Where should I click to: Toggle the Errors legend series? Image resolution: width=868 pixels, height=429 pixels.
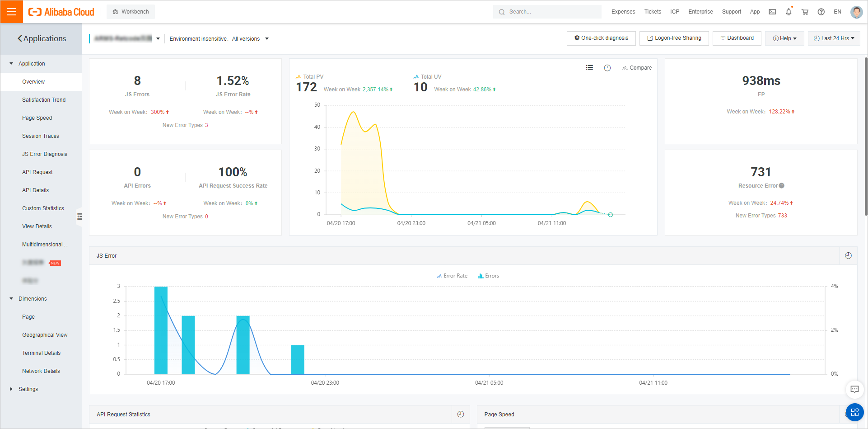click(488, 276)
